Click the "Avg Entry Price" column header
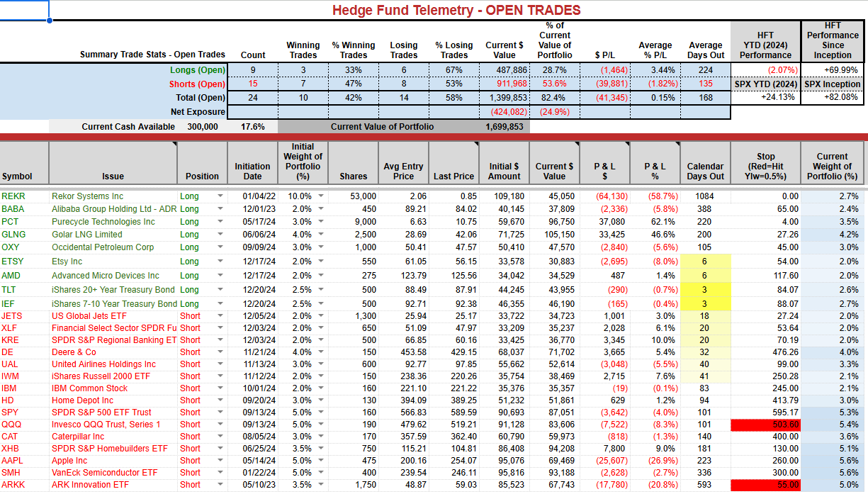Screen dimensions: 868x494 click(x=404, y=162)
